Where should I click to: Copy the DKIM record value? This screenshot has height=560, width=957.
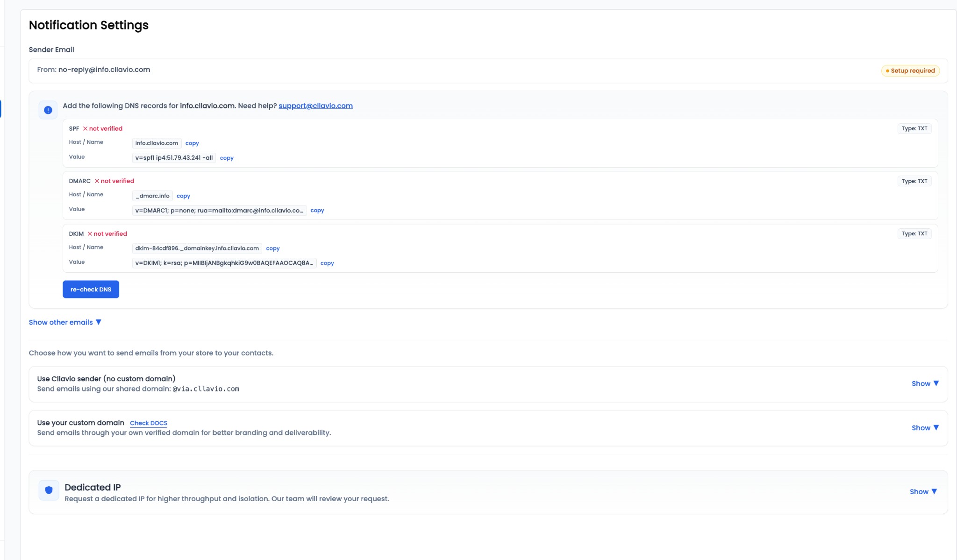pos(327,263)
